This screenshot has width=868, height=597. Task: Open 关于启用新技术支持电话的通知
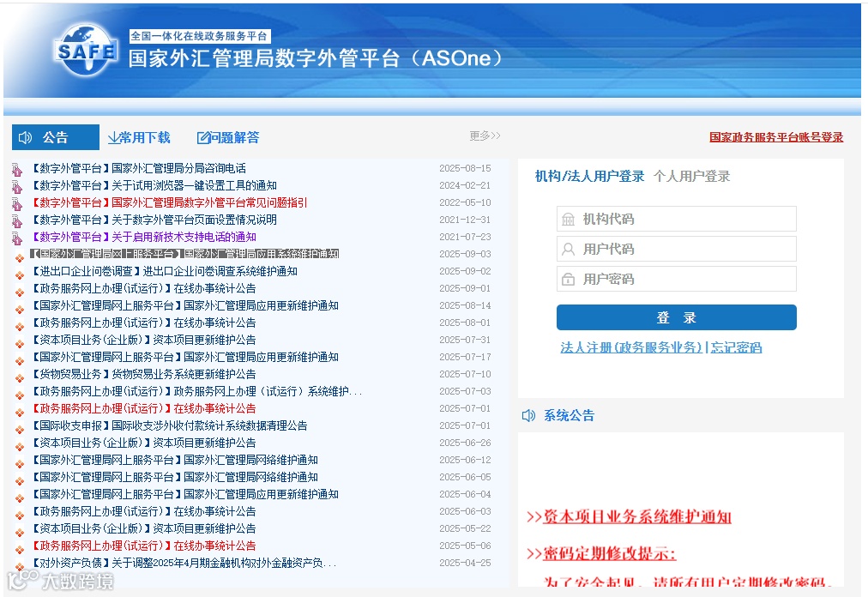tap(143, 237)
